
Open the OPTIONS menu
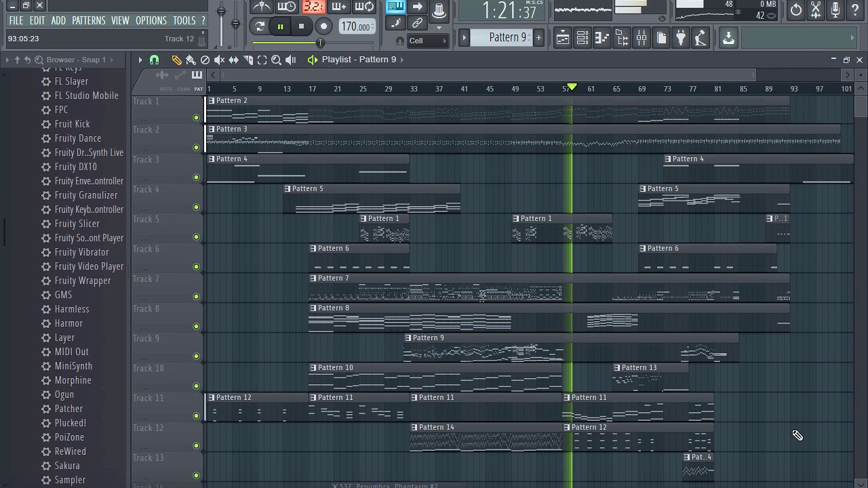tap(151, 20)
